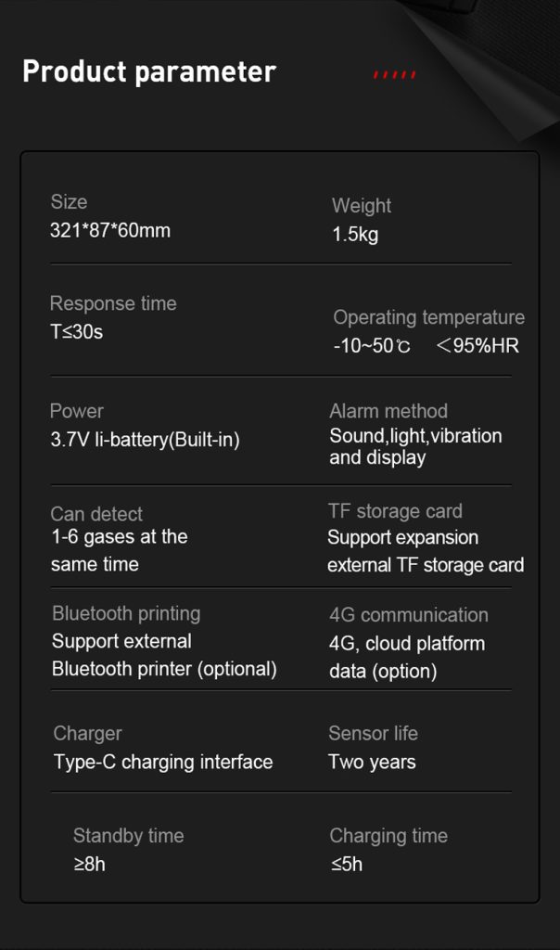560x950 pixels.
Task: Select the Sensor life Two years value
Action: [372, 762]
